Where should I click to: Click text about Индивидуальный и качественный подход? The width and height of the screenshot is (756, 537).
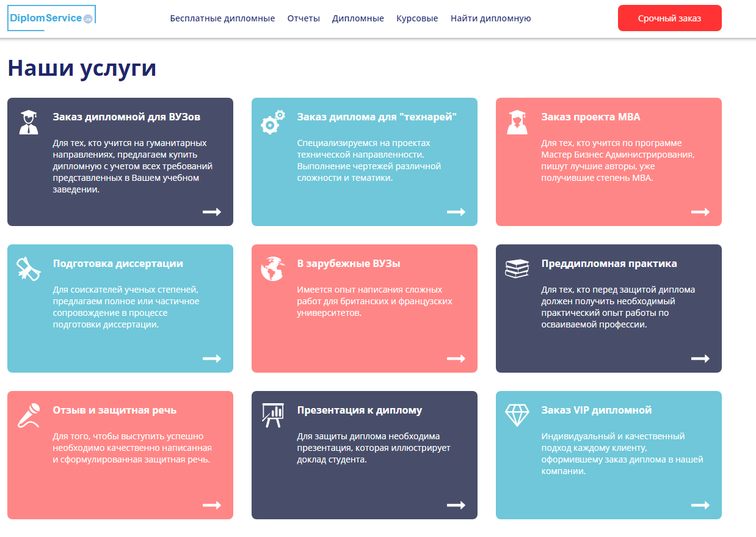pos(623,453)
